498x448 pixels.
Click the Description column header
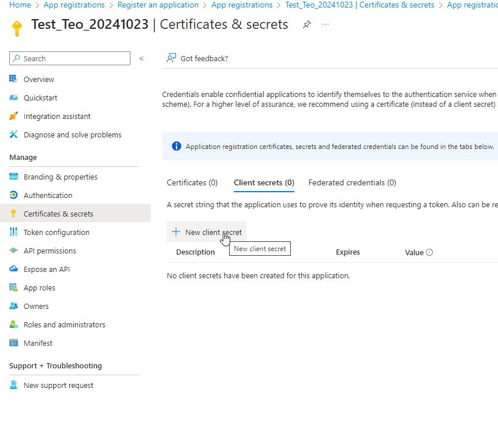click(195, 252)
